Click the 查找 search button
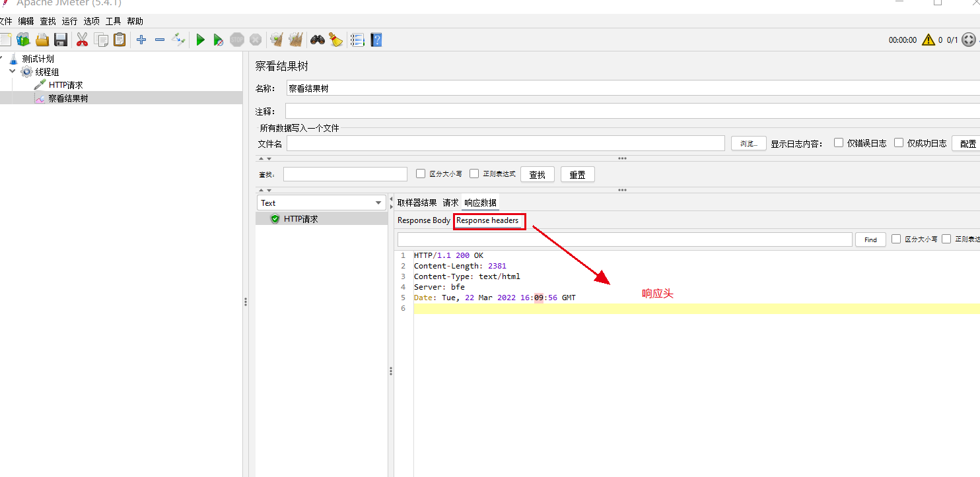This screenshot has width=980, height=477. pos(538,174)
